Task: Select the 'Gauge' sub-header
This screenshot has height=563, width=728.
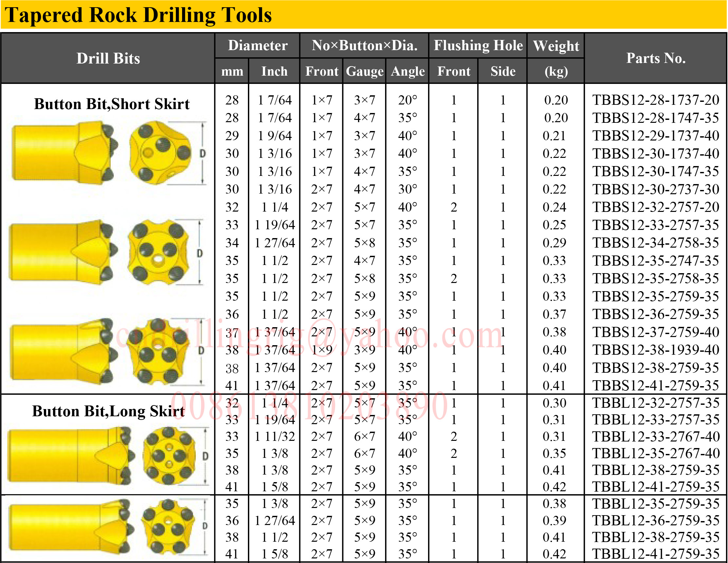Action: (365, 72)
